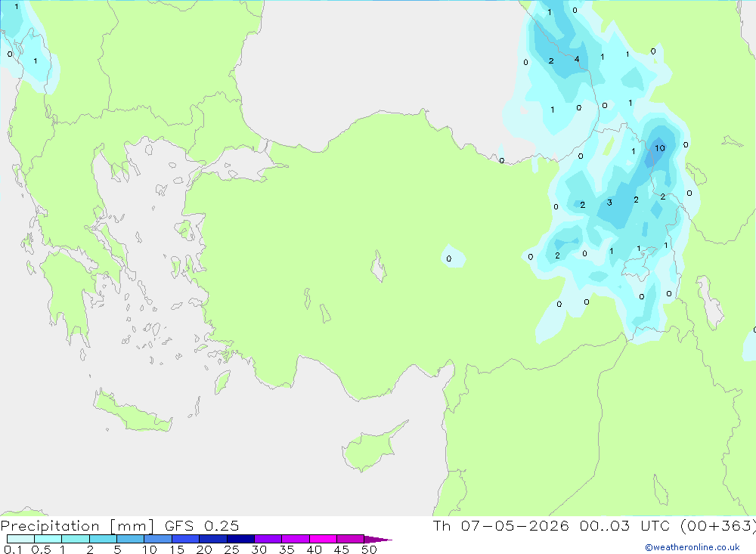Click the "10" precipitation value on the map
Screen dimensions: 756x554
659,148
